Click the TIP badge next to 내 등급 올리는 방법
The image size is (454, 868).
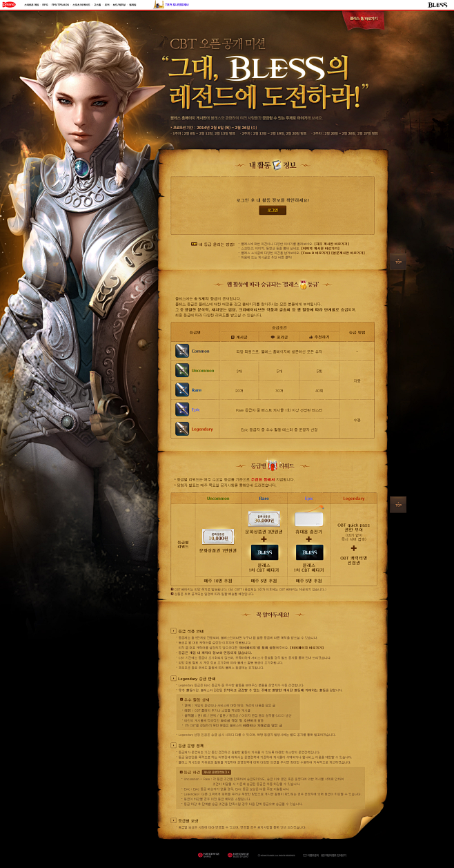pos(194,244)
